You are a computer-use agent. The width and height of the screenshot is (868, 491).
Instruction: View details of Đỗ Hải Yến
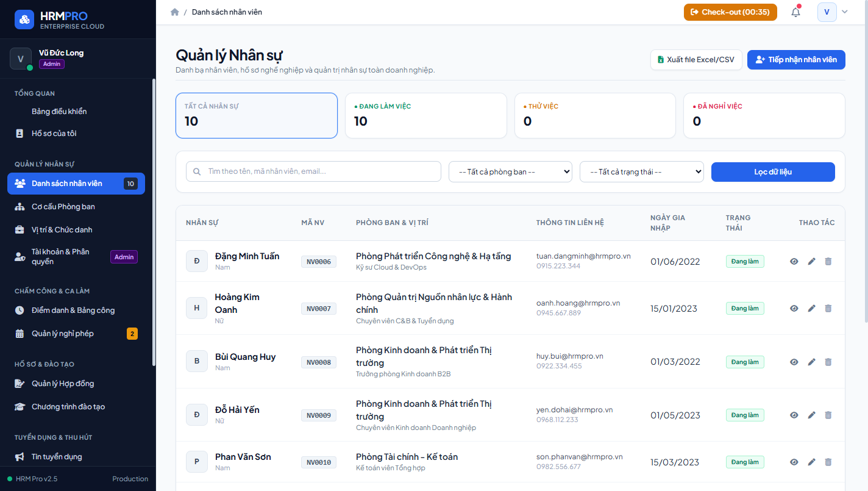click(794, 415)
